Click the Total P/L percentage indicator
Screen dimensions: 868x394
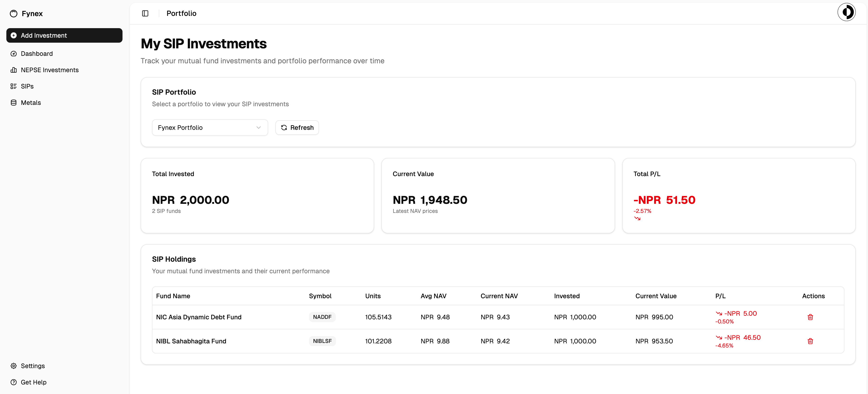642,211
